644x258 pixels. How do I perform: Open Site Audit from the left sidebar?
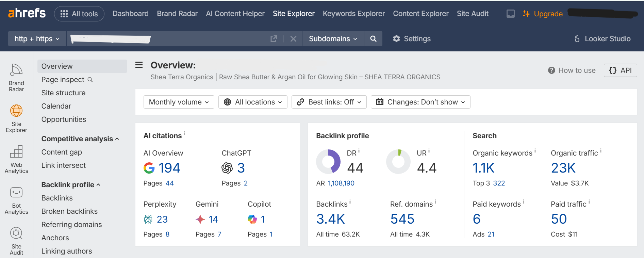[x=16, y=241]
